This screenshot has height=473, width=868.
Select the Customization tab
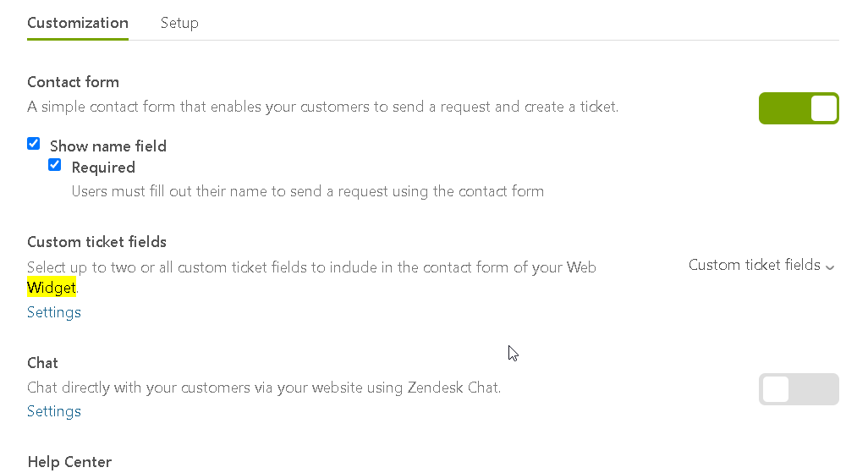click(x=78, y=23)
